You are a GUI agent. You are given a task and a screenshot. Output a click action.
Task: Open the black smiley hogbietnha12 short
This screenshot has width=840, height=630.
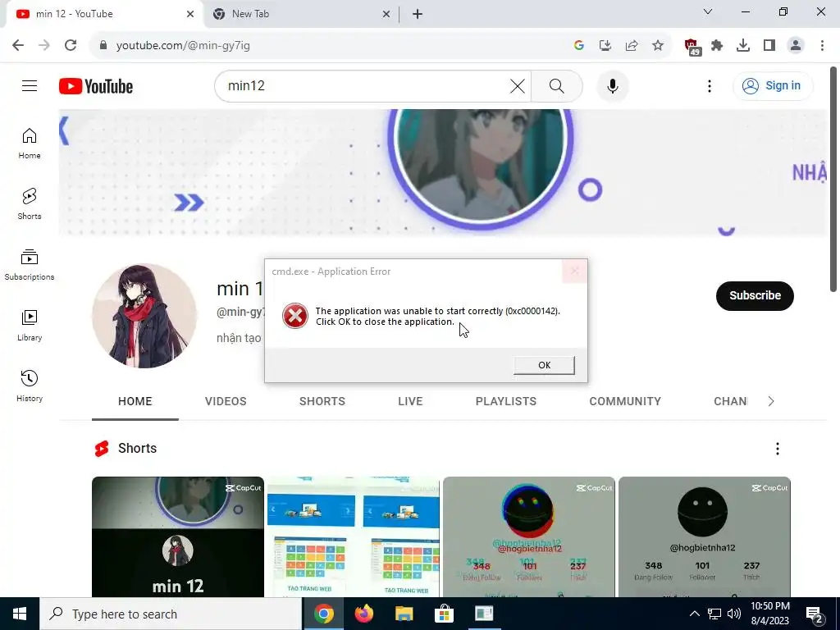pos(704,536)
